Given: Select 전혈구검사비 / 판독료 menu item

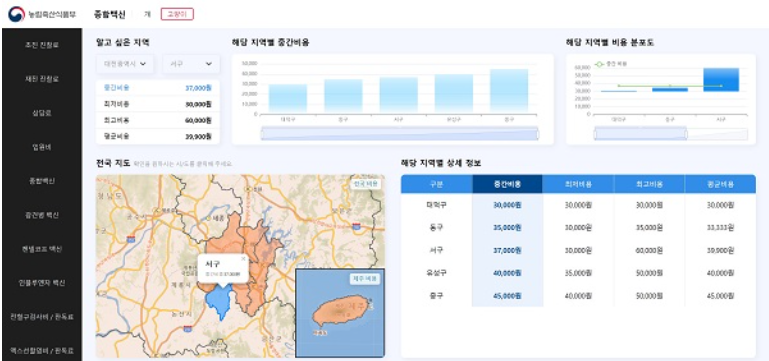Looking at the screenshot, I should (42, 316).
